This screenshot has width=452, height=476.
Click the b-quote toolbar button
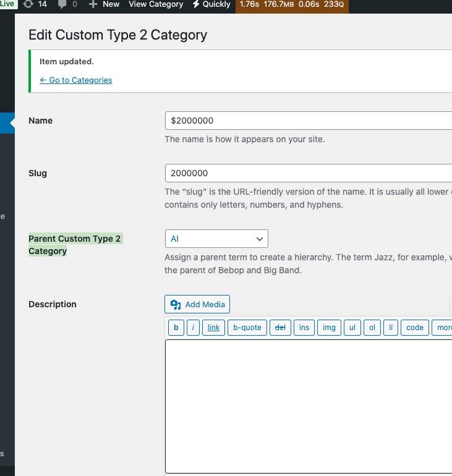(x=247, y=328)
